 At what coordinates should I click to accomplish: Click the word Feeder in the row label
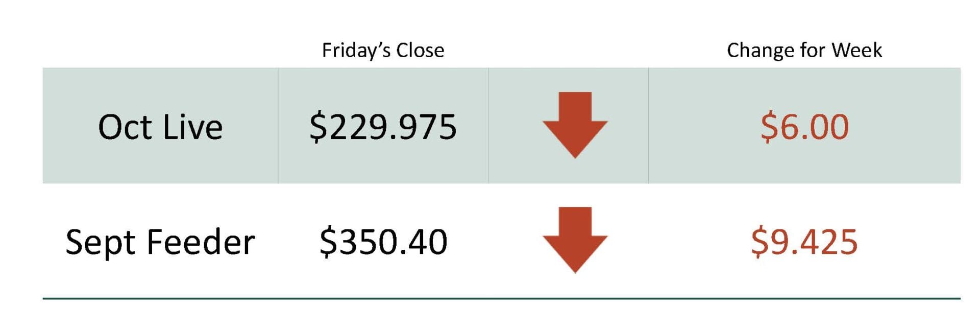[x=201, y=242]
